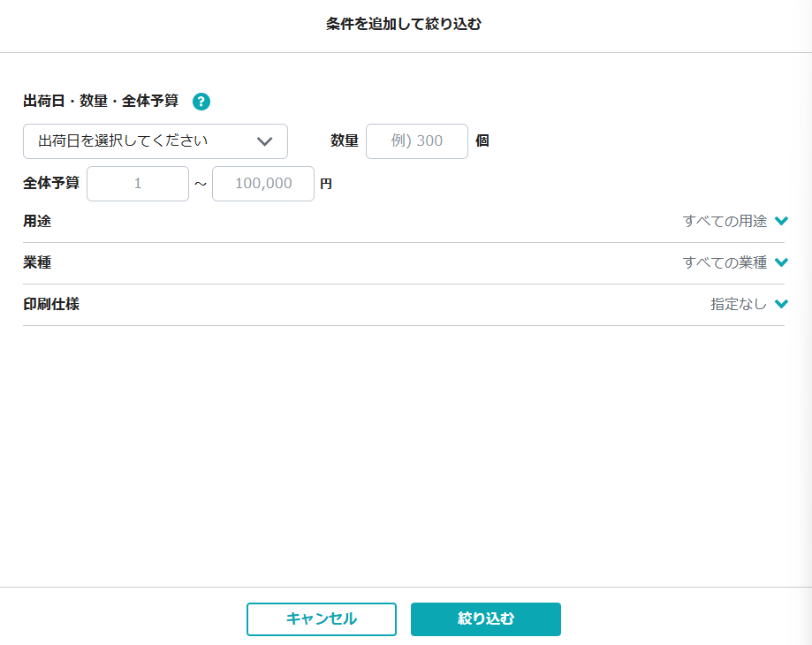Image resolution: width=812 pixels, height=645 pixels.
Task: Apply filters with the 絞り込む button
Action: point(485,619)
